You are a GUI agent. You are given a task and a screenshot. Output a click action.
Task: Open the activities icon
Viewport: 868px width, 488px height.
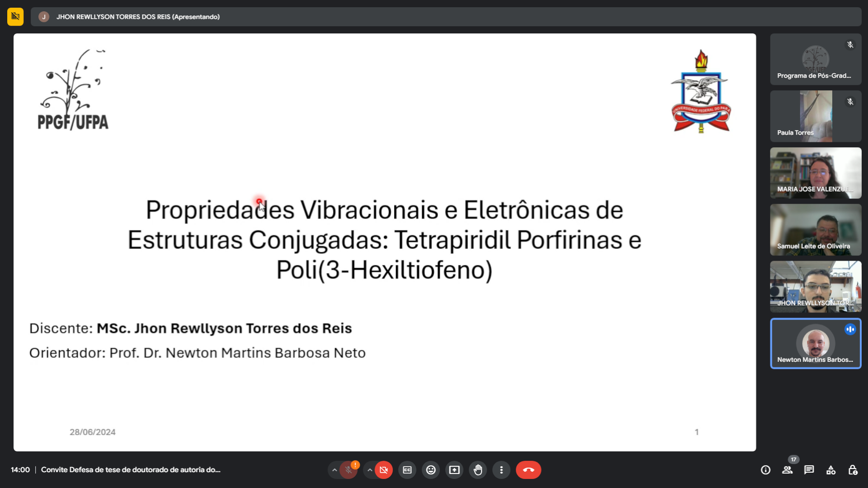click(831, 470)
